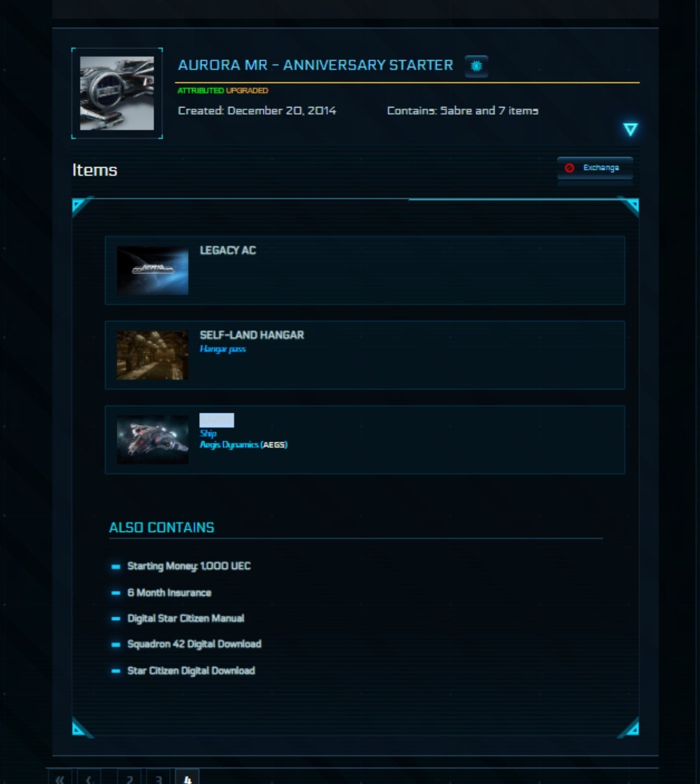Click the Sabre ship thumbnail
Viewport: 700px width, 784px height.
point(152,440)
